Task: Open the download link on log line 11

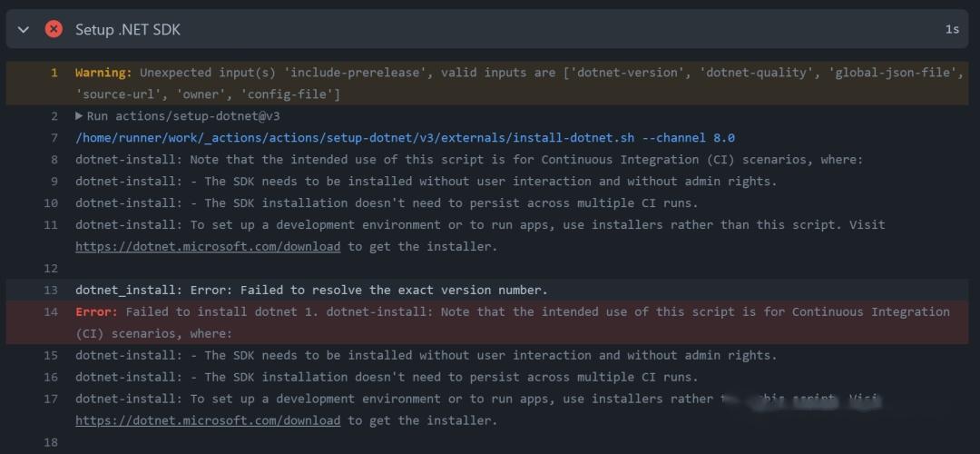Action: [208, 246]
